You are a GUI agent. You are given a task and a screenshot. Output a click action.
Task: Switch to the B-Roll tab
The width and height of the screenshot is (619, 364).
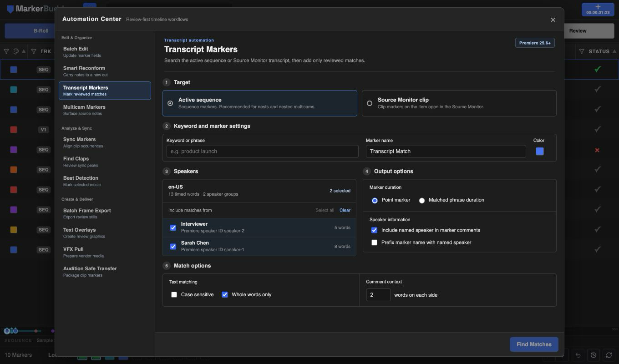coord(30,31)
